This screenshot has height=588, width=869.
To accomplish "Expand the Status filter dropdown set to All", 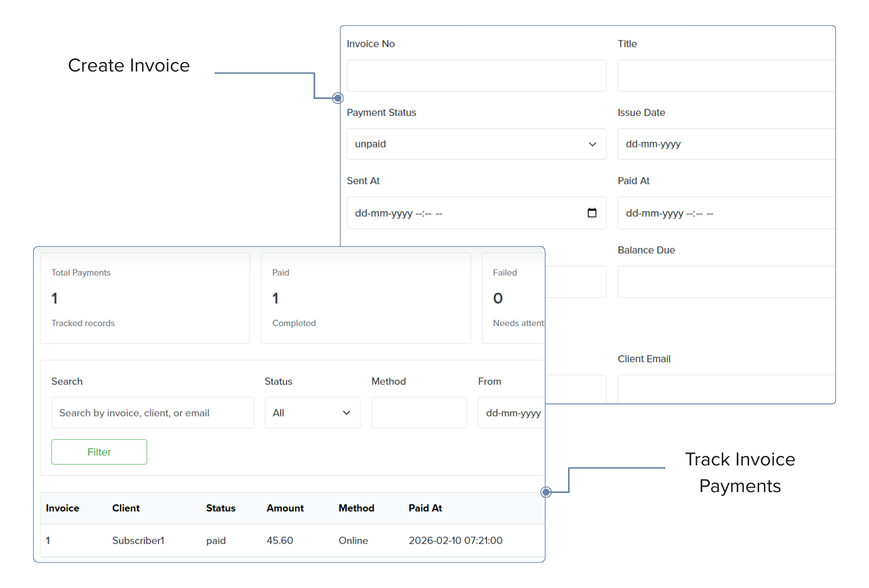I will (x=312, y=413).
